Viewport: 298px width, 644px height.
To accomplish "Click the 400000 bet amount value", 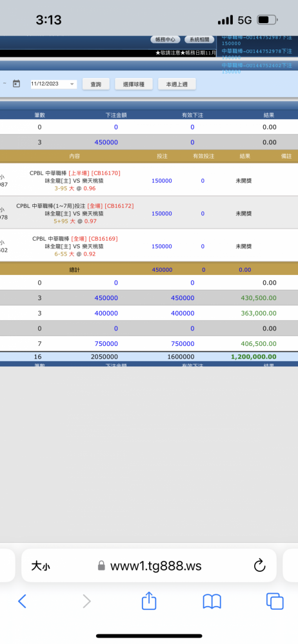I will pos(106,314).
